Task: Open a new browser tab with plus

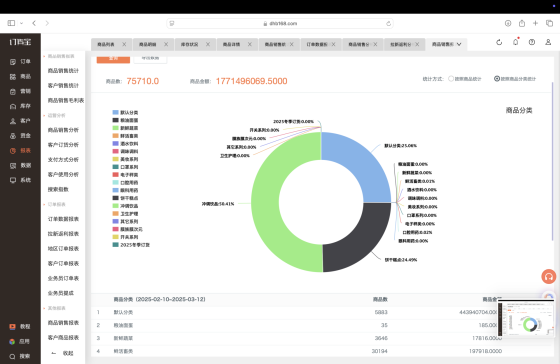Action: 535,23
